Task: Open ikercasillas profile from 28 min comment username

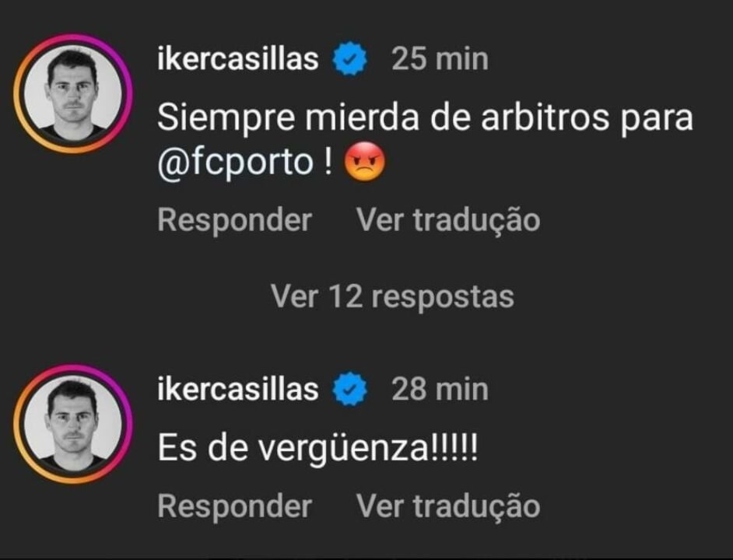Action: coord(238,389)
